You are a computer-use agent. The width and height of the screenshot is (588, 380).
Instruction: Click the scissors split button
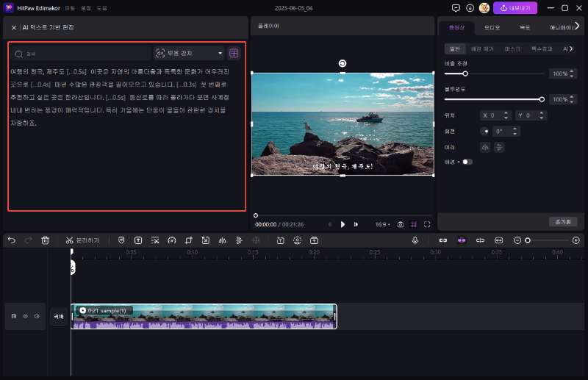(x=82, y=240)
